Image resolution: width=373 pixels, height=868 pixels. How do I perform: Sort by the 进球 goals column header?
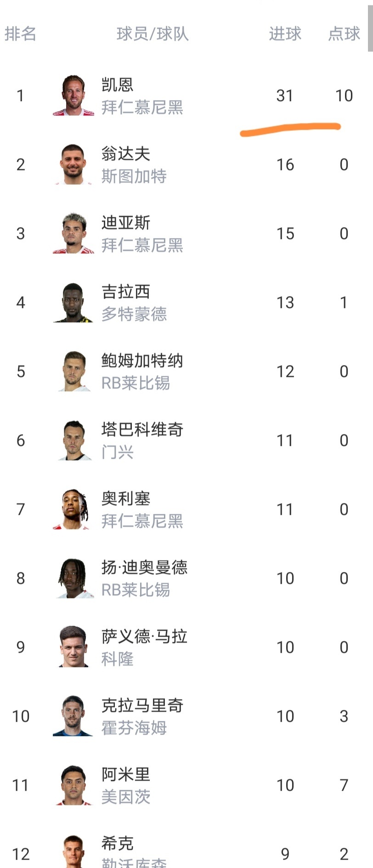tap(285, 34)
